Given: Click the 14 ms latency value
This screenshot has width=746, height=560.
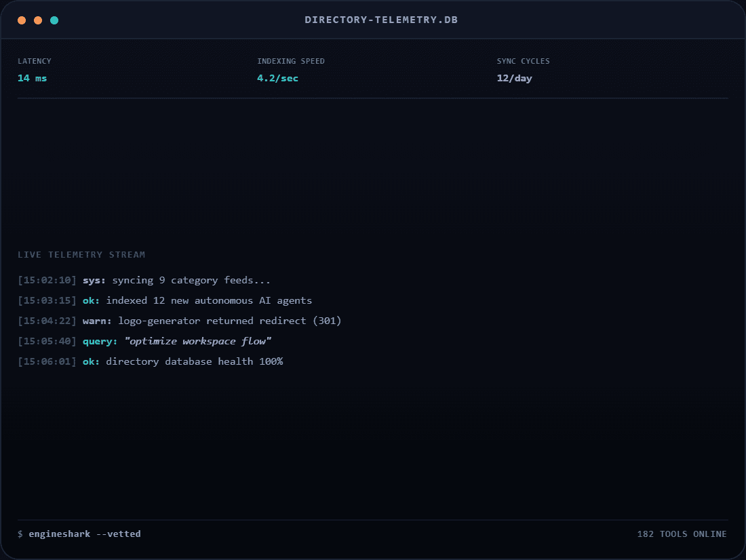Looking at the screenshot, I should [33, 78].
